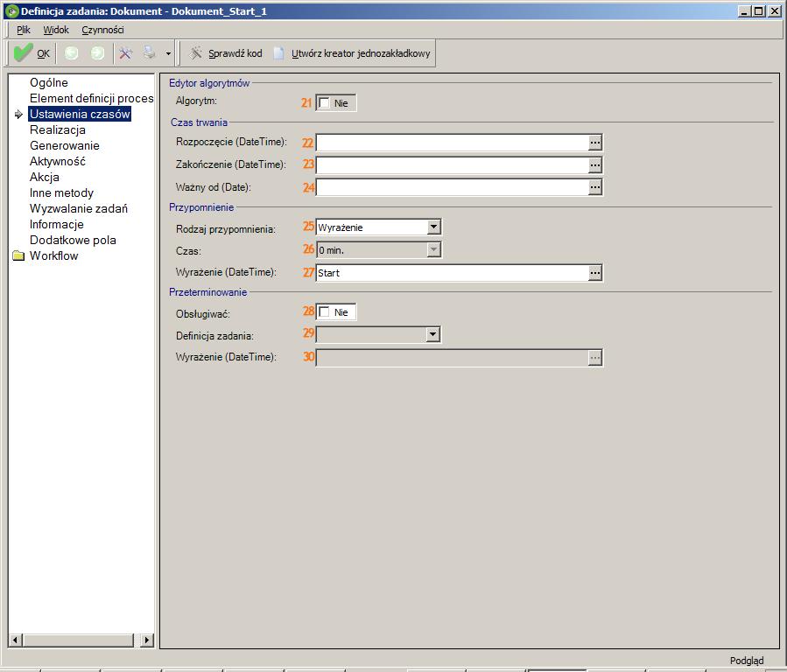This screenshot has width=787, height=672.
Task: Open the Definicja zadania dropdown
Action: tap(432, 334)
